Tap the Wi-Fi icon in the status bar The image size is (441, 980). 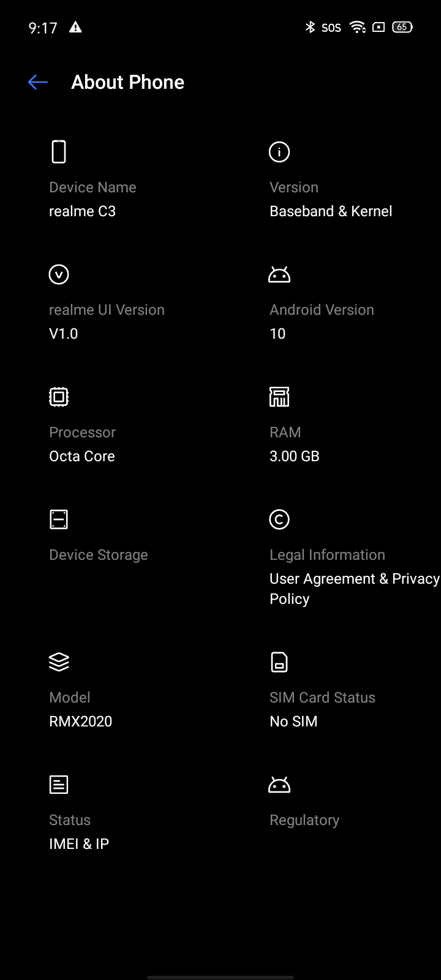click(x=358, y=27)
